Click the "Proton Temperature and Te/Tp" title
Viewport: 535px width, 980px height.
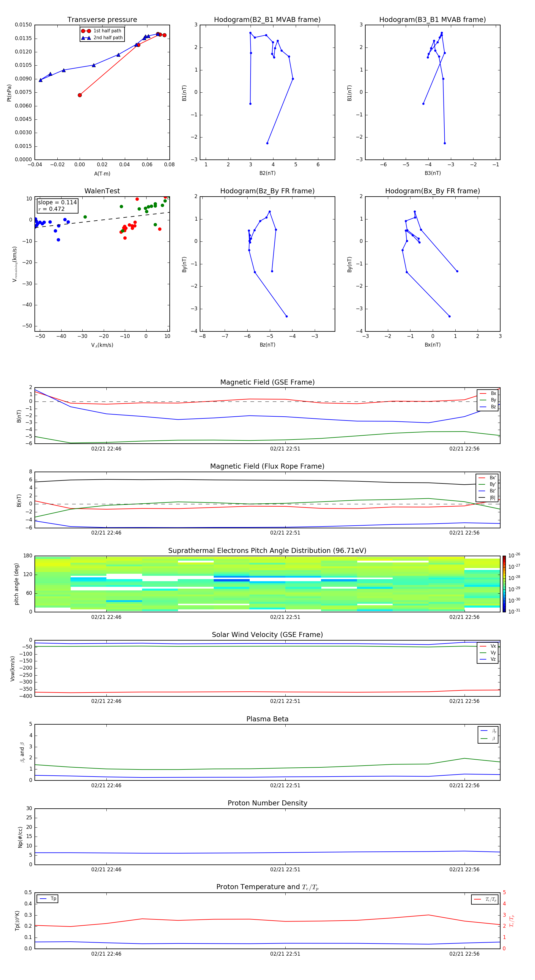(267, 887)
